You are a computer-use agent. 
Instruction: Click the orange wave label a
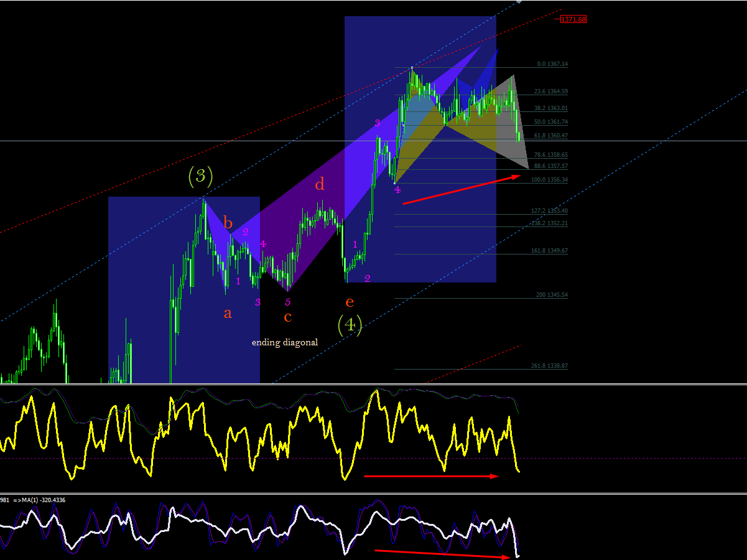pos(228,314)
